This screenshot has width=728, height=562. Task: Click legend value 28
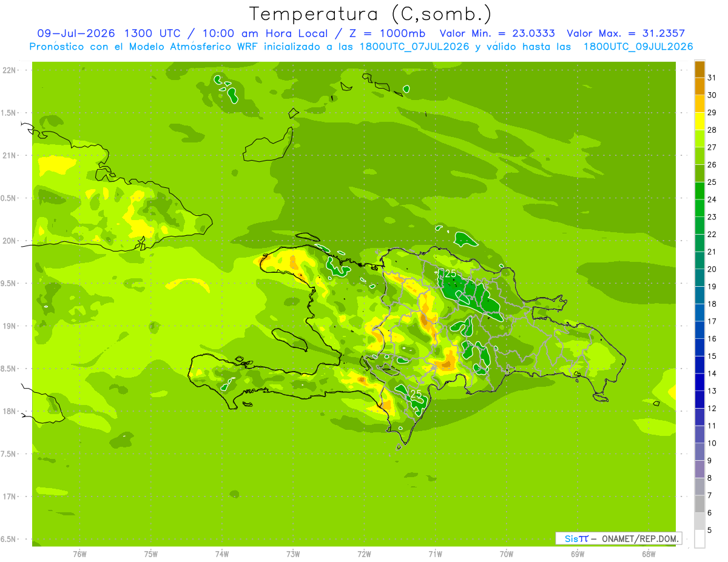point(712,130)
